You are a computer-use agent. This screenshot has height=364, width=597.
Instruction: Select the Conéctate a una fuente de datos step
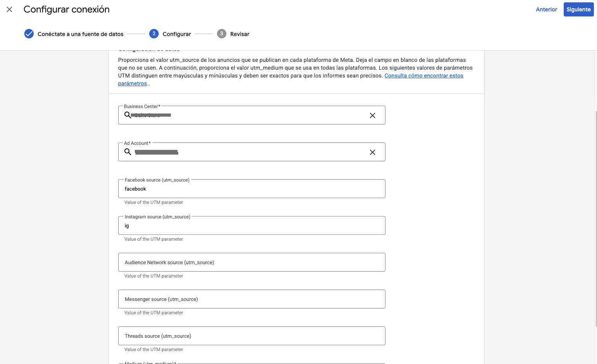click(x=80, y=34)
